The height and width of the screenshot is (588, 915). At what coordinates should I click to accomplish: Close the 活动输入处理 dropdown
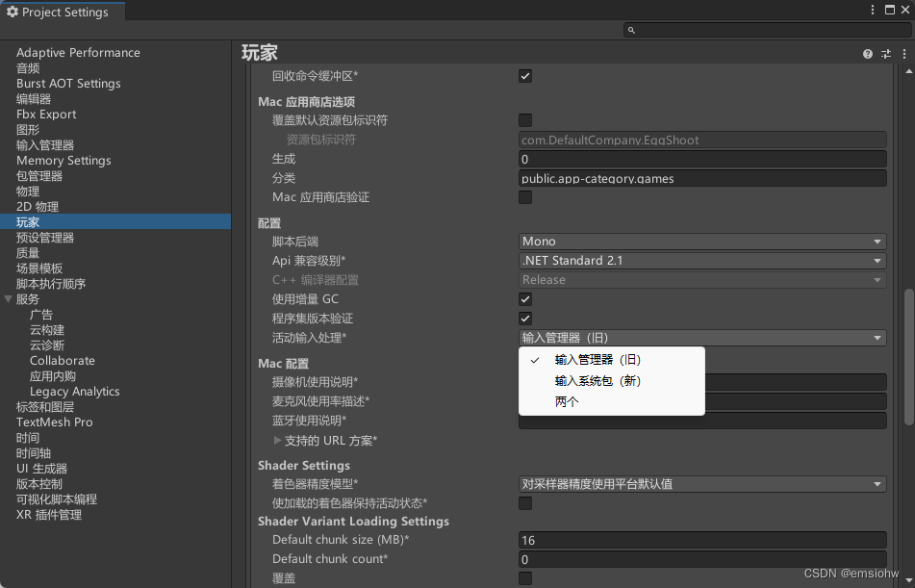(702, 338)
